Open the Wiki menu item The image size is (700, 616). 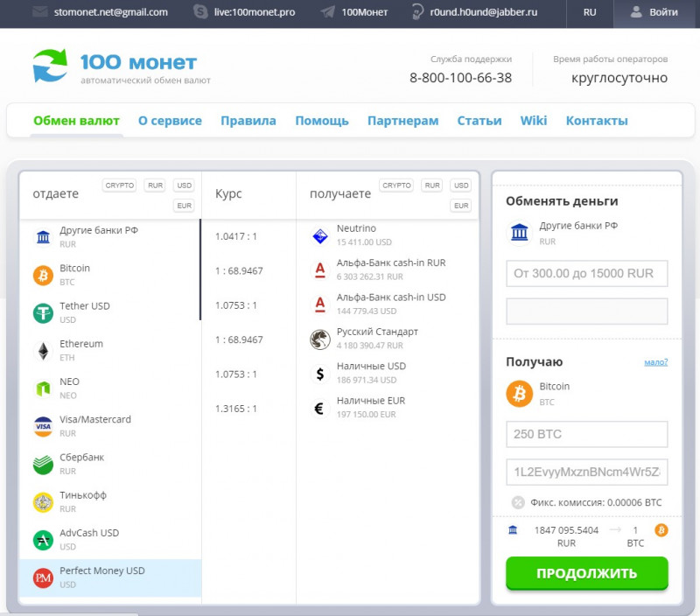tap(534, 121)
